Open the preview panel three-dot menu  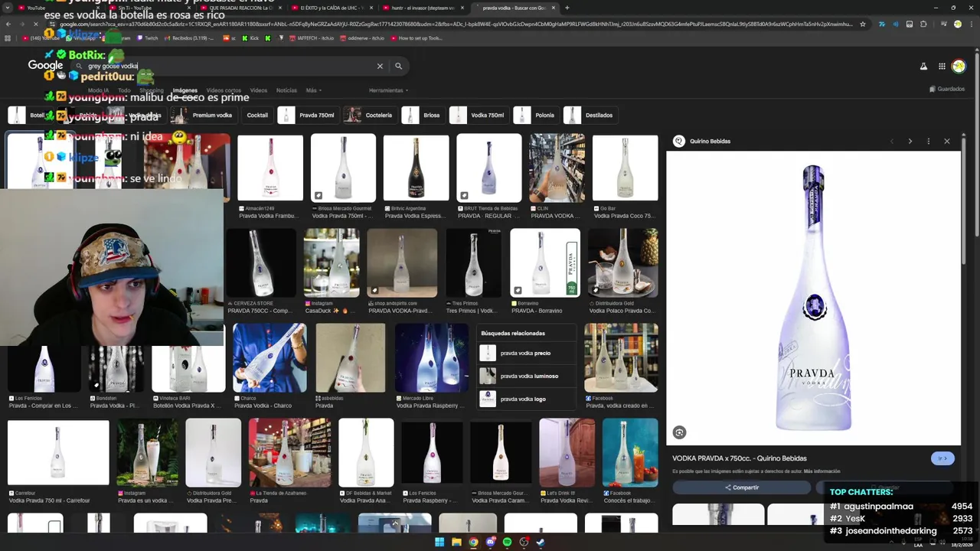point(929,142)
